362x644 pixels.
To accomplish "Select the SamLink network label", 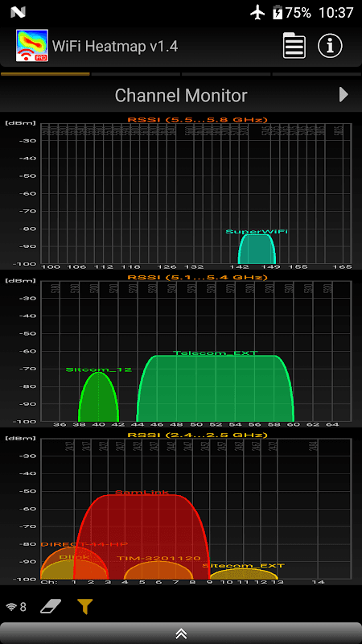I will pyautogui.click(x=142, y=492).
